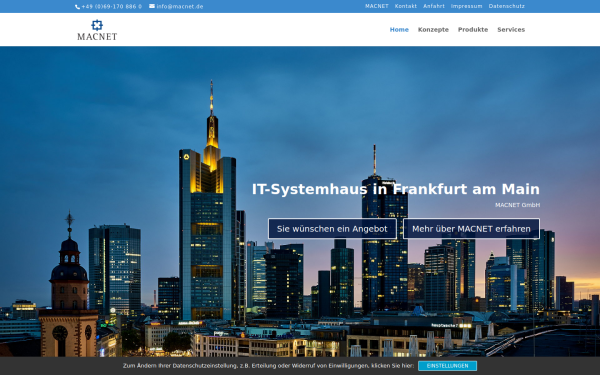Click Mehr über MACNET erfahren button
600x375 pixels.
(x=471, y=229)
